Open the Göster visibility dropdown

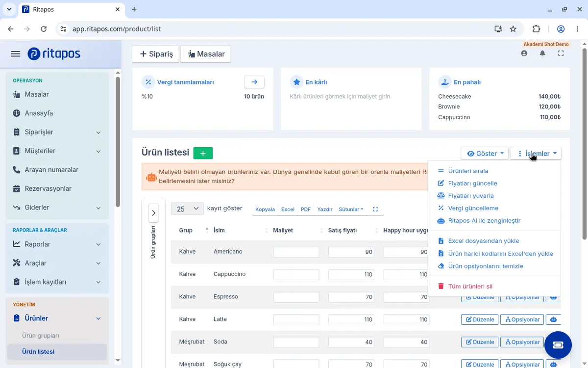click(x=484, y=154)
